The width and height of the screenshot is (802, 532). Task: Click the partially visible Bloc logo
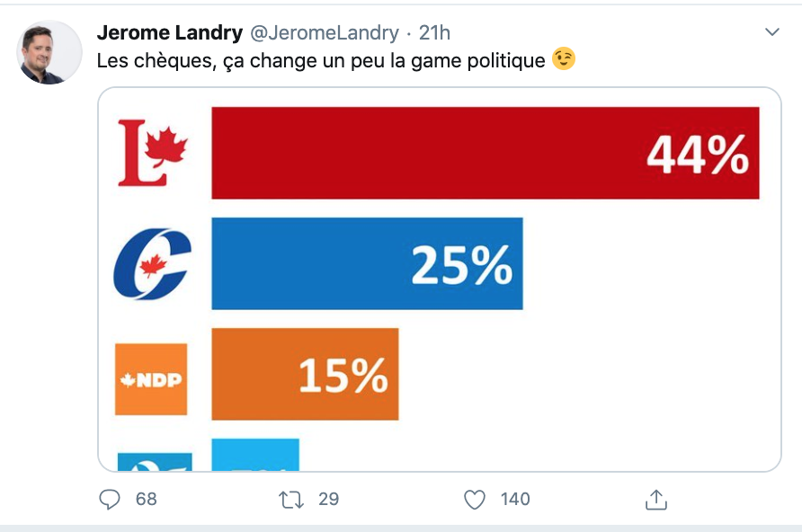155,461
